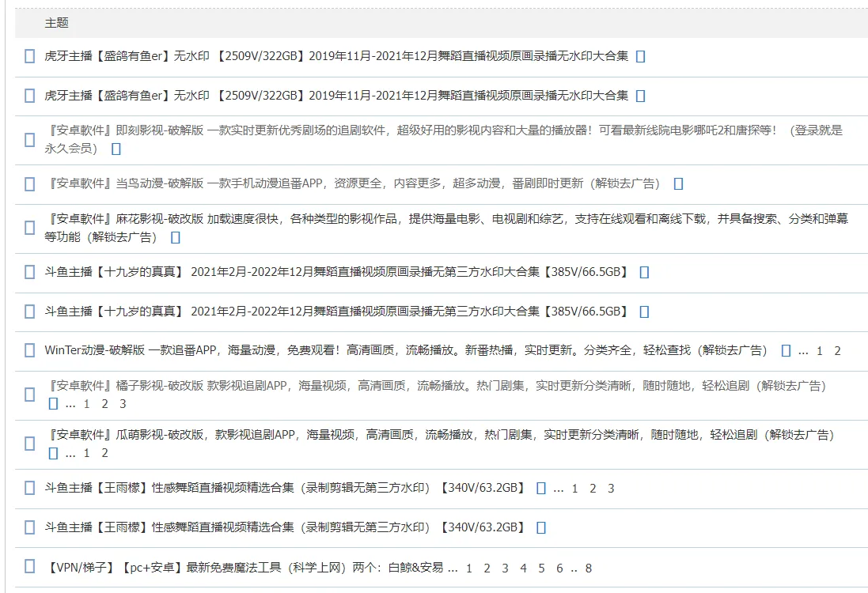Open the 当鸟动漫-破解版 thread title

pyautogui.click(x=352, y=183)
